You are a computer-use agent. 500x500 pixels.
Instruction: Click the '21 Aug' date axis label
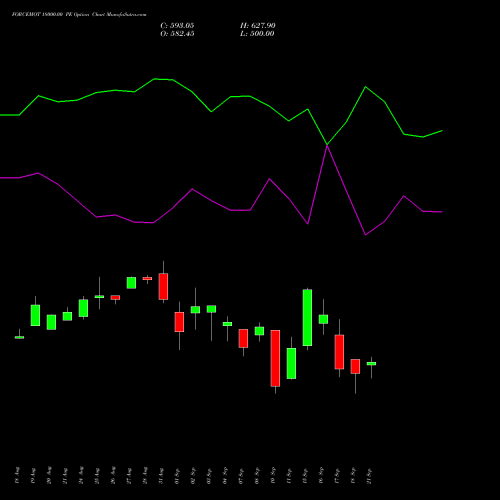tap(65, 476)
